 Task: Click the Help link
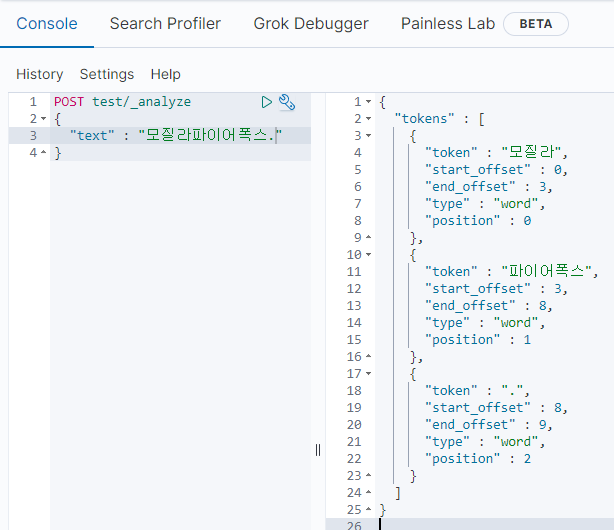click(166, 74)
